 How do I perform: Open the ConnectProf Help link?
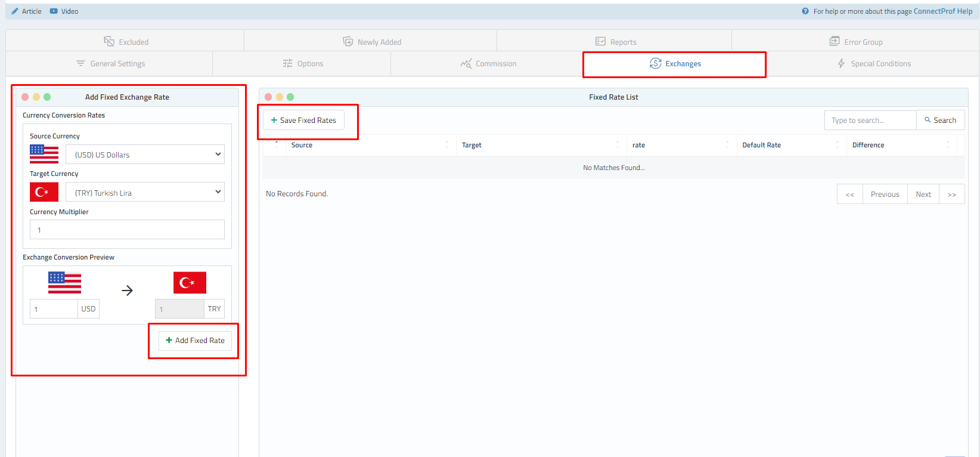coord(942,11)
